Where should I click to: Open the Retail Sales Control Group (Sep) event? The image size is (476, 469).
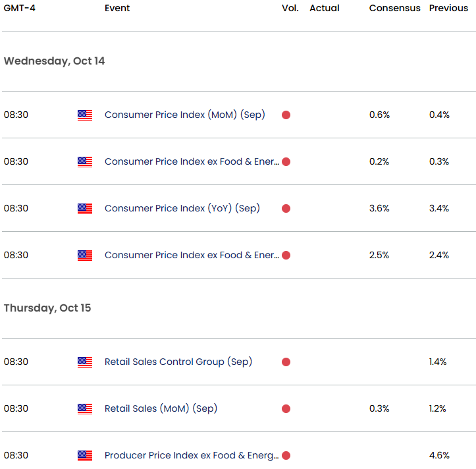pos(178,362)
